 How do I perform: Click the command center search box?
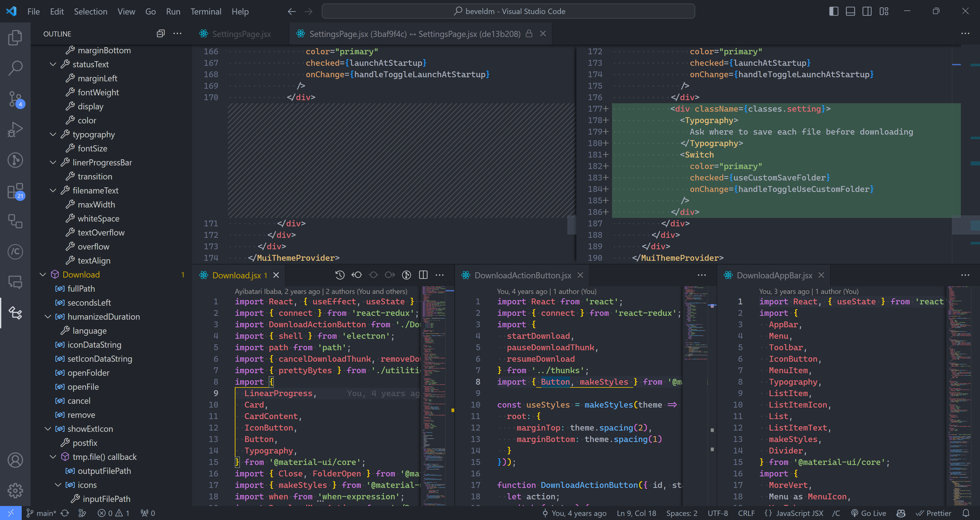pyautogui.click(x=508, y=11)
